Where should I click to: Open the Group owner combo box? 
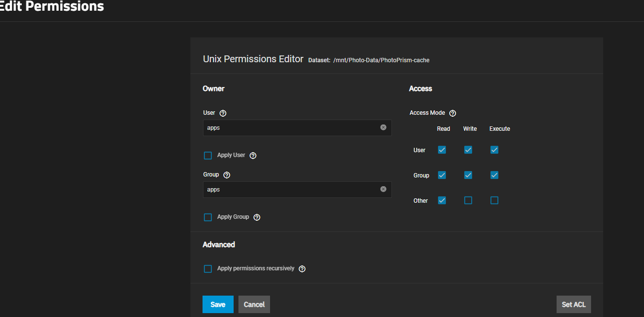point(291,190)
